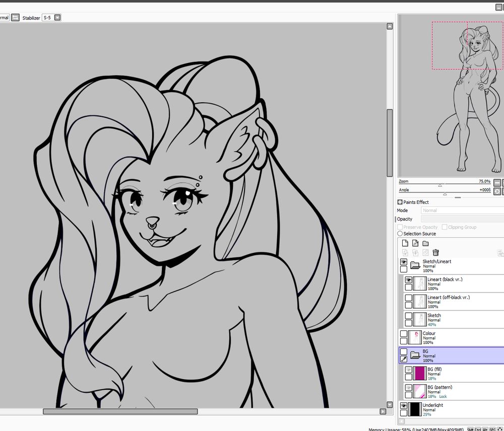Tick the Clipping Group checkbox
The width and height of the screenshot is (504, 431).
tap(445, 227)
